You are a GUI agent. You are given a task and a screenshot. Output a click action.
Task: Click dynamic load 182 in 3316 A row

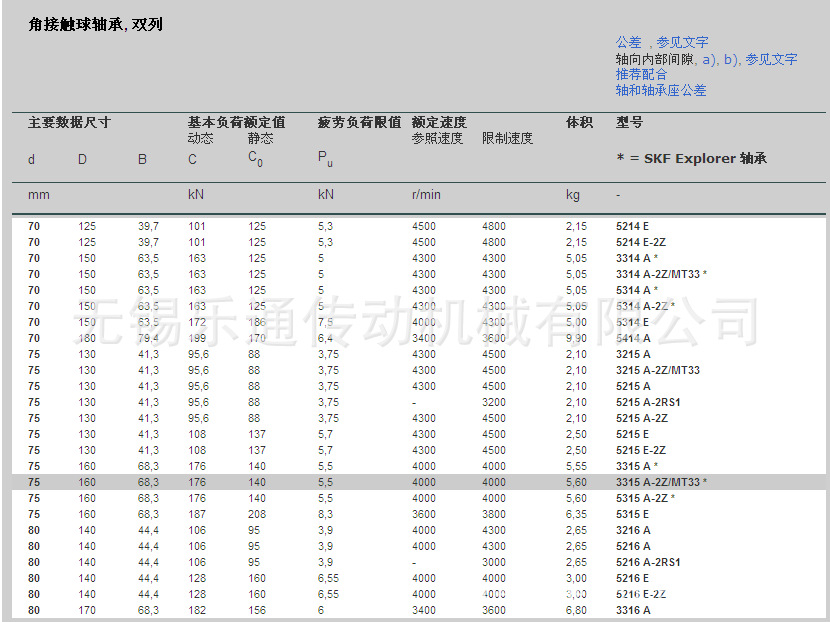coord(197,610)
